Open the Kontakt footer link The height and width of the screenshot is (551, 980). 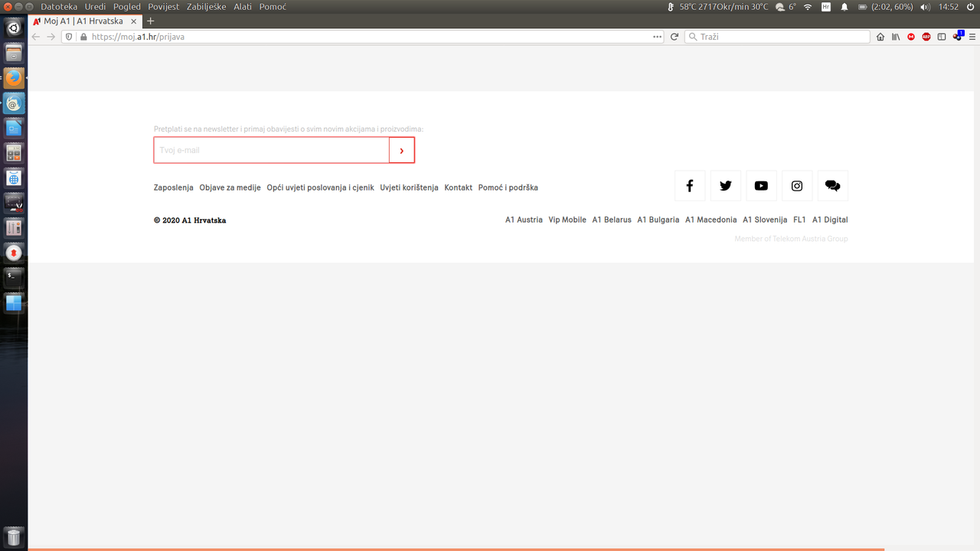click(x=459, y=187)
